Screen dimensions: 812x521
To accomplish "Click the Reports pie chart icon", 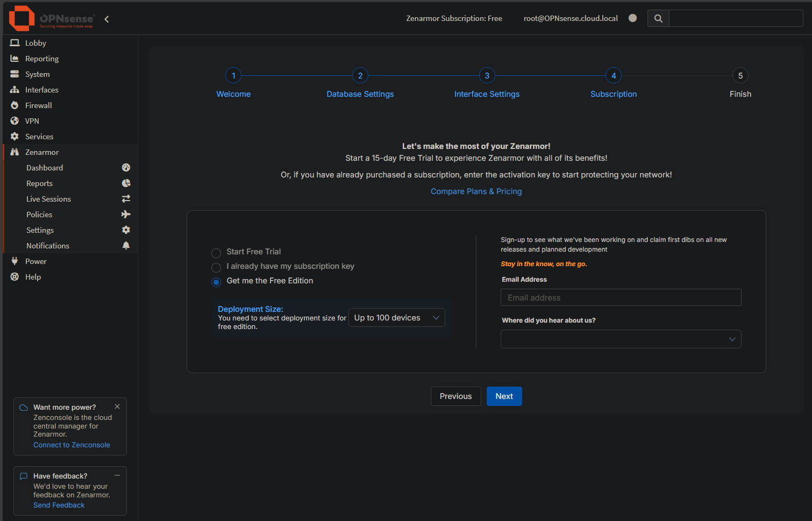I will tap(126, 183).
